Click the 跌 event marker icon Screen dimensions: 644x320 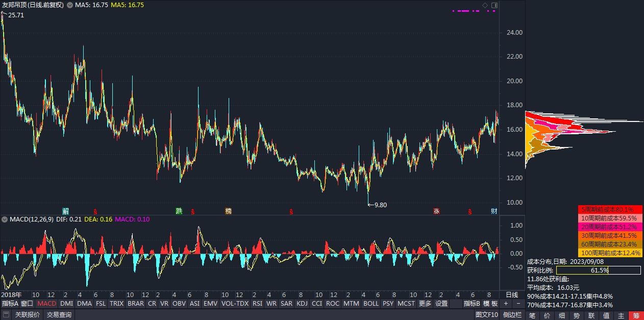(179, 211)
